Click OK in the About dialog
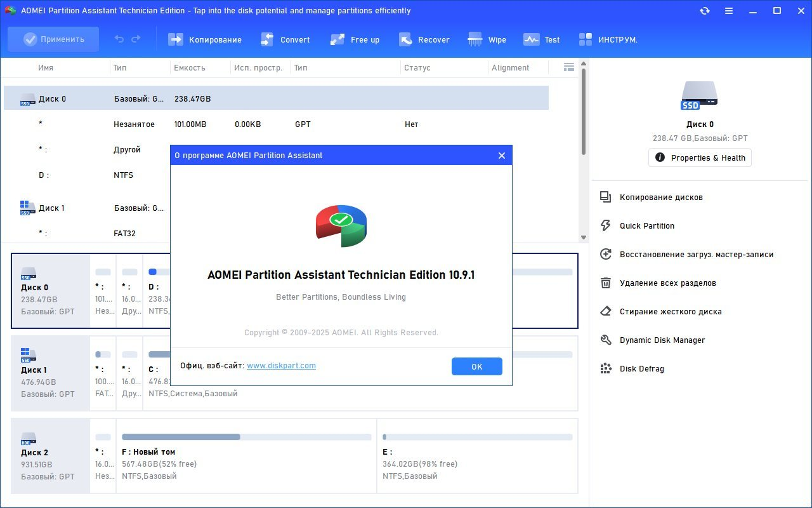Viewport: 812px width, 508px height. pos(476,366)
